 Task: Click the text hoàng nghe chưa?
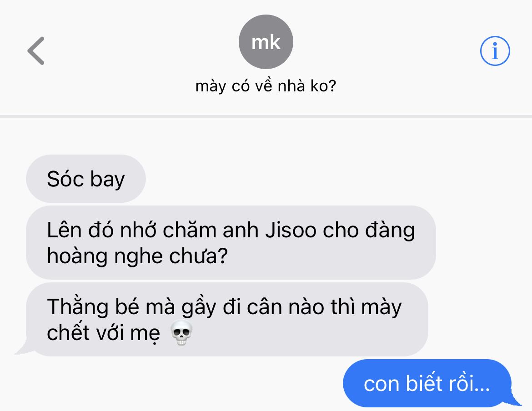click(137, 256)
